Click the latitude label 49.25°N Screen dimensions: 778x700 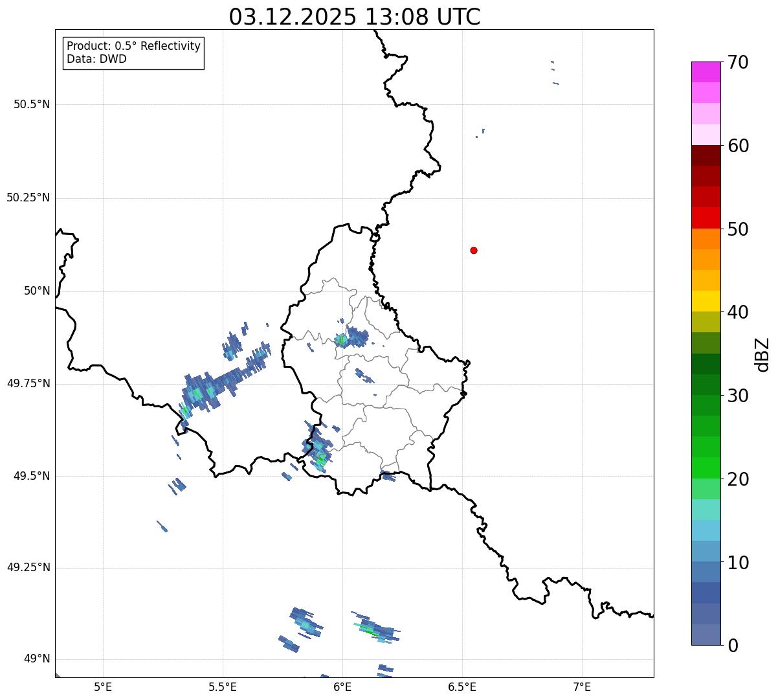(28, 568)
